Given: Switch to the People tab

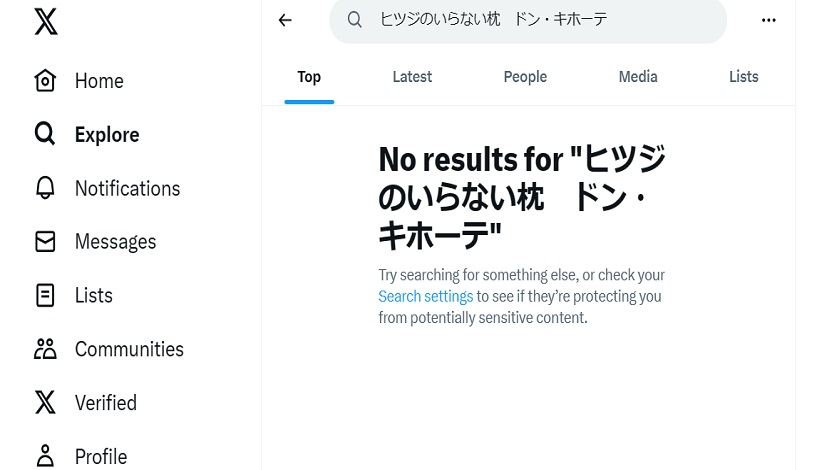Looking at the screenshot, I should [525, 77].
